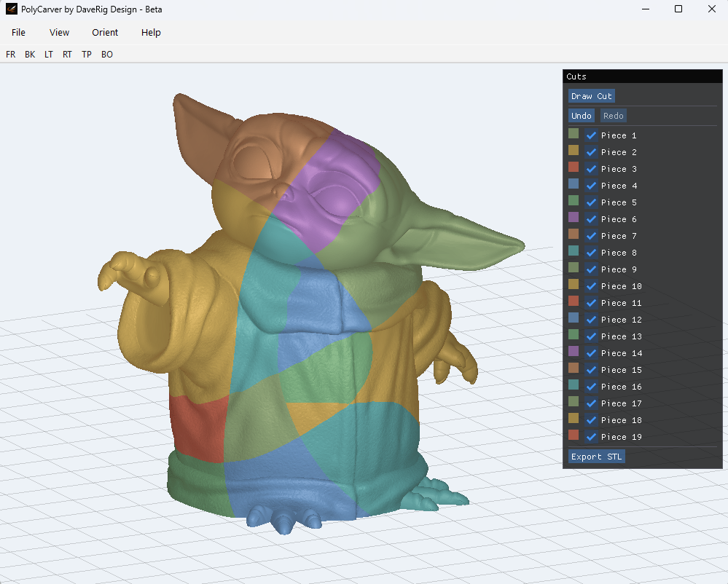This screenshot has height=584, width=728.
Task: Toggle the Piece 3 checkbox
Action: [x=591, y=169]
